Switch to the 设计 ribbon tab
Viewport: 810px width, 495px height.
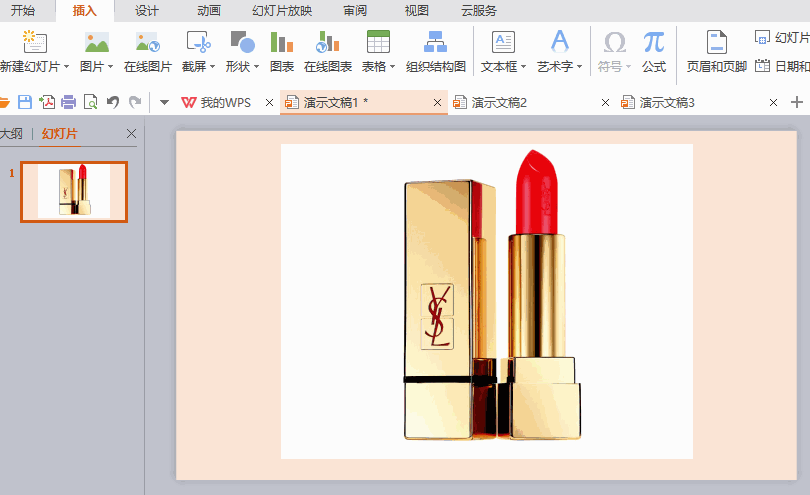tap(147, 10)
